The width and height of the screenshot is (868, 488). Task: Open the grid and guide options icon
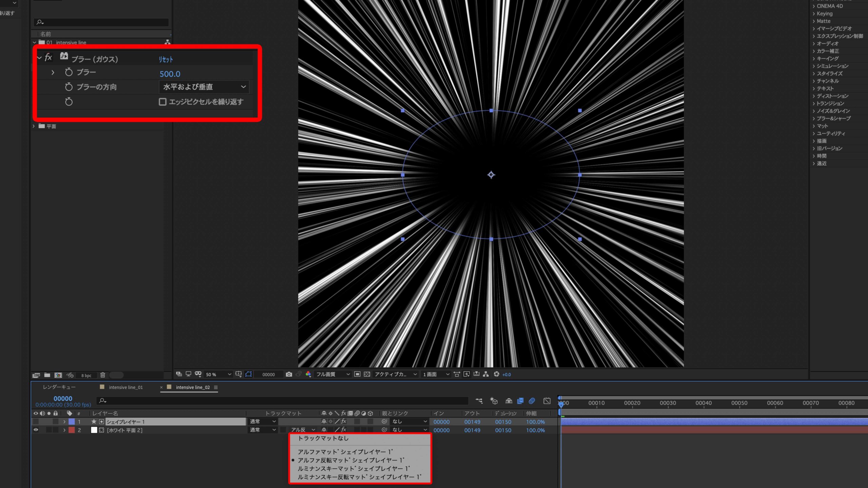point(238,374)
